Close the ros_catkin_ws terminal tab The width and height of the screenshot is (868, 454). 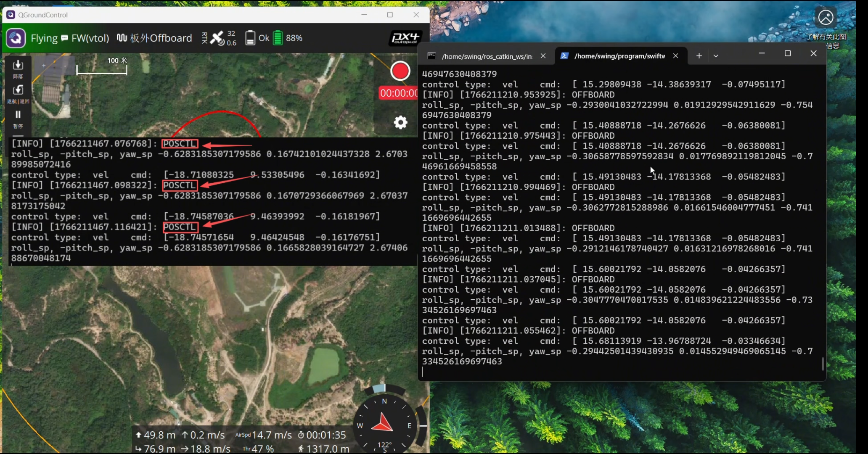tap(543, 56)
